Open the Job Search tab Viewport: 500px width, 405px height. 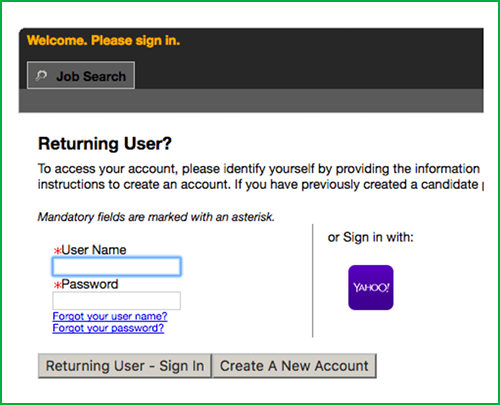click(81, 75)
